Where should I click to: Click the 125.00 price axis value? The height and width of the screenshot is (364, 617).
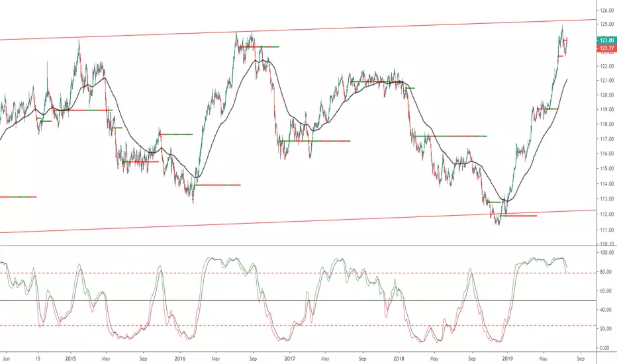pos(607,24)
